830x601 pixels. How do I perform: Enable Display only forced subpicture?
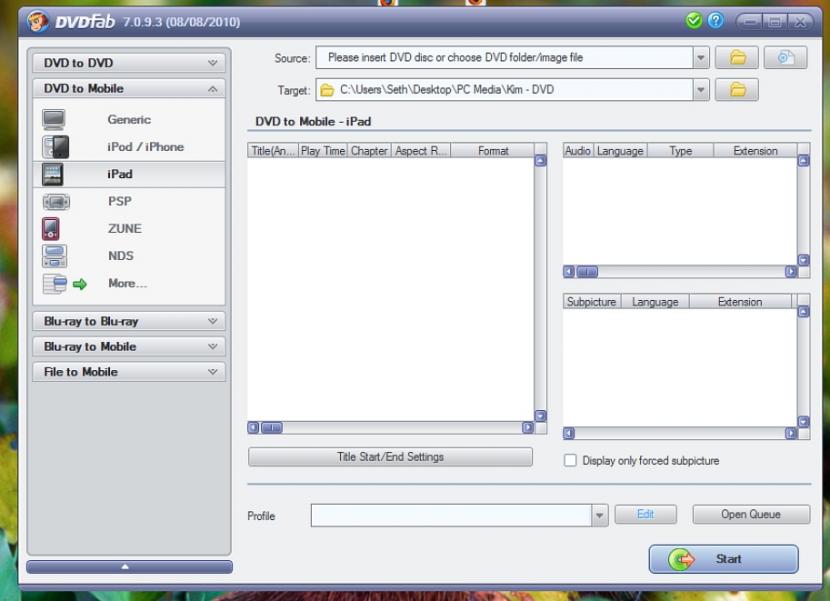point(570,460)
